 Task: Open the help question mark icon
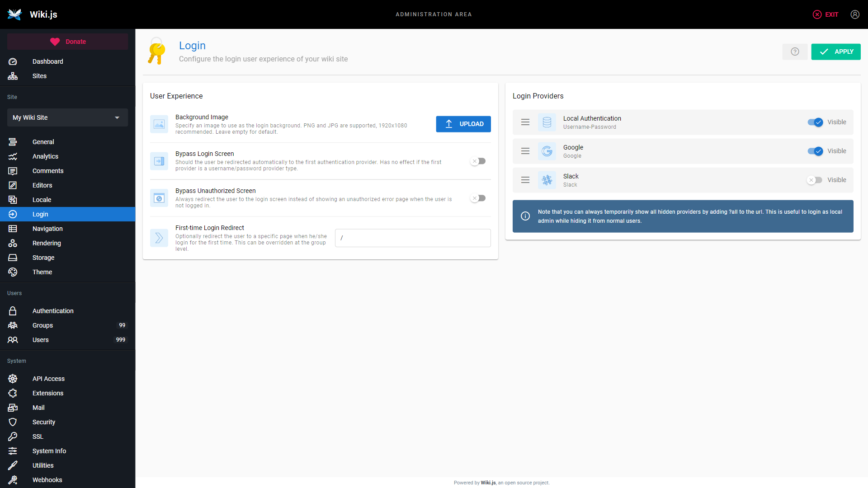(x=795, y=52)
